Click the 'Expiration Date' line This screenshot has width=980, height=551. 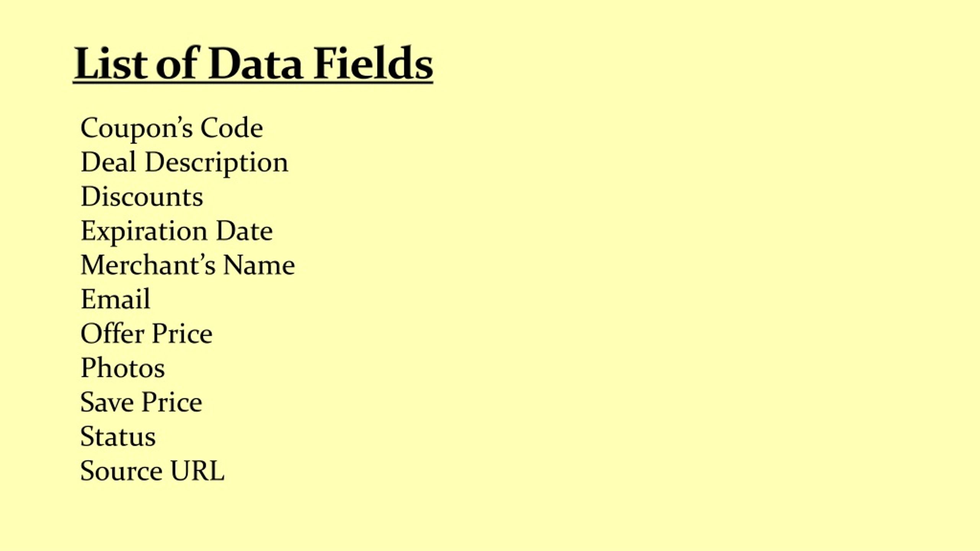click(176, 231)
